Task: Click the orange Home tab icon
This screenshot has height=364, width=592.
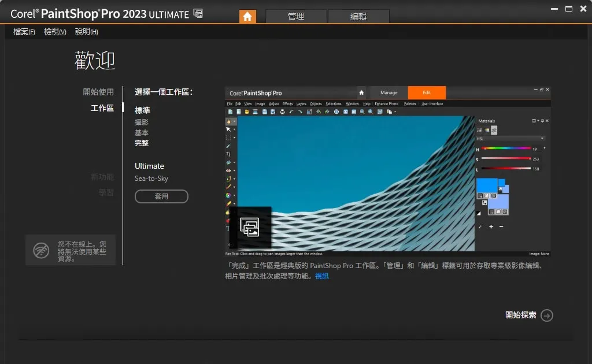Action: pyautogui.click(x=247, y=17)
